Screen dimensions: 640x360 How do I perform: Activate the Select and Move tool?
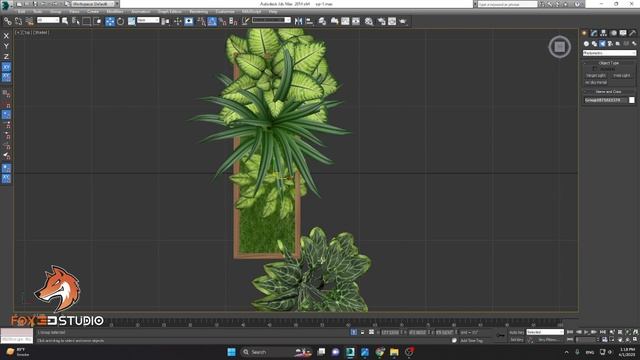(110, 21)
